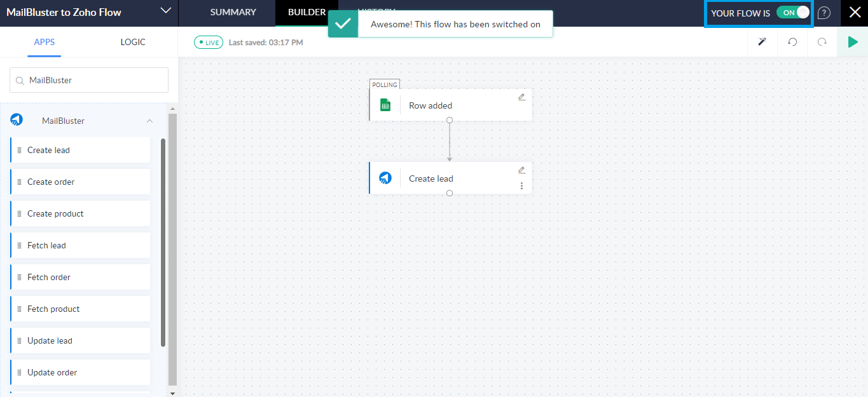This screenshot has width=868, height=397.
Task: Click the Google Sheets icon on Row added
Action: 385,104
